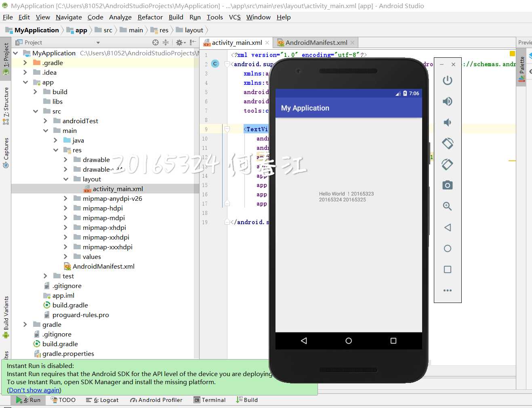The image size is (532, 408).
Task: Take emulator screenshot with camera icon
Action: point(447,185)
